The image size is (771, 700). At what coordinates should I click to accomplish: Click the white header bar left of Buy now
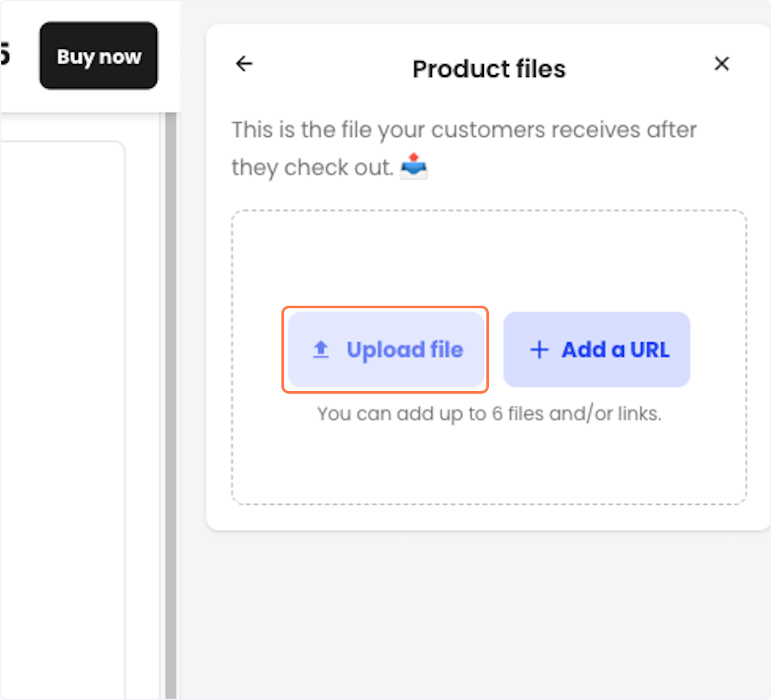click(19, 90)
